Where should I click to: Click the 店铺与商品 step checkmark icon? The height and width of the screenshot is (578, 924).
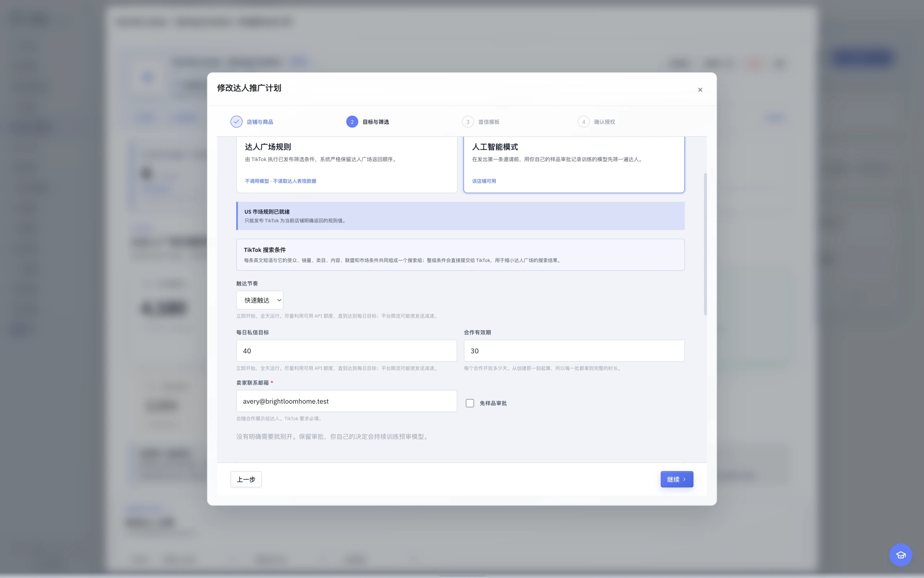click(x=236, y=122)
